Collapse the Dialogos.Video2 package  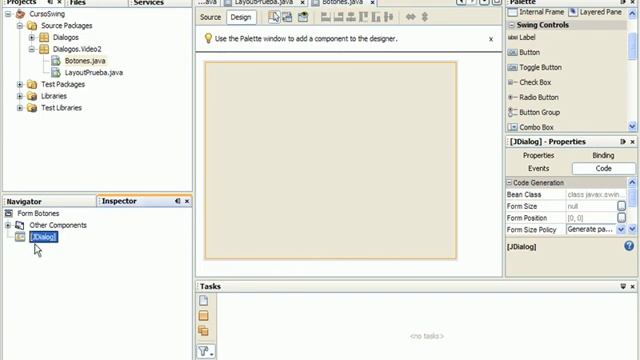click(x=31, y=49)
